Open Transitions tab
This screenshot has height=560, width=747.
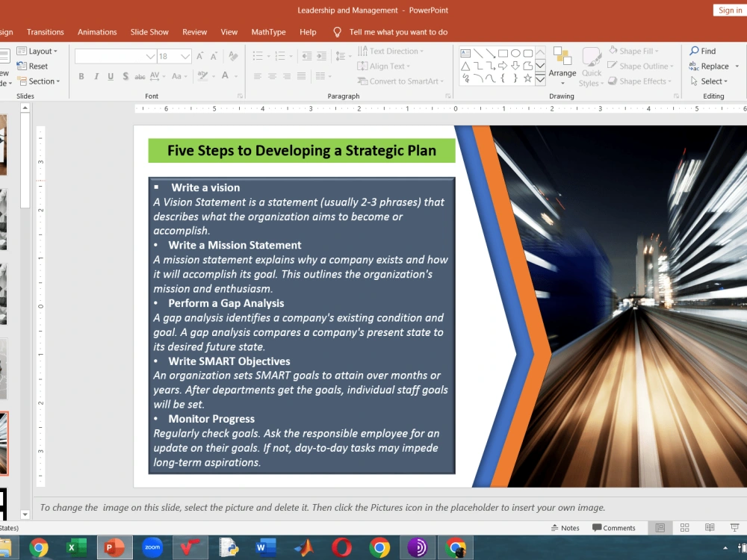(46, 32)
